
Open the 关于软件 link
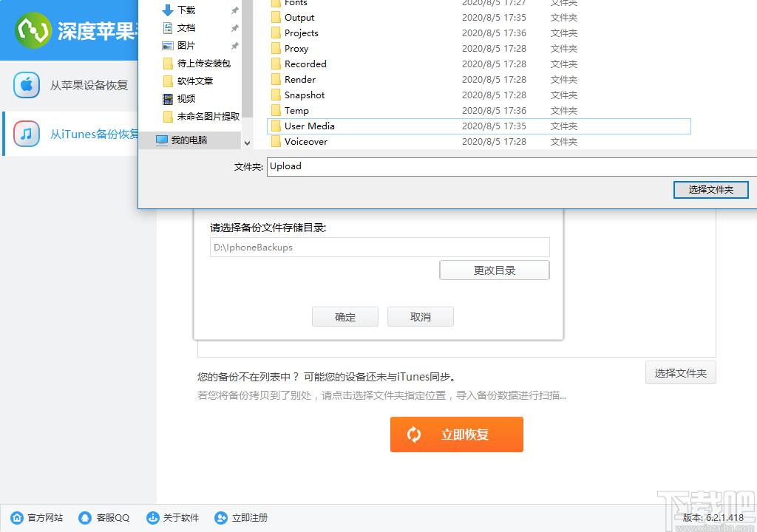pos(181,517)
